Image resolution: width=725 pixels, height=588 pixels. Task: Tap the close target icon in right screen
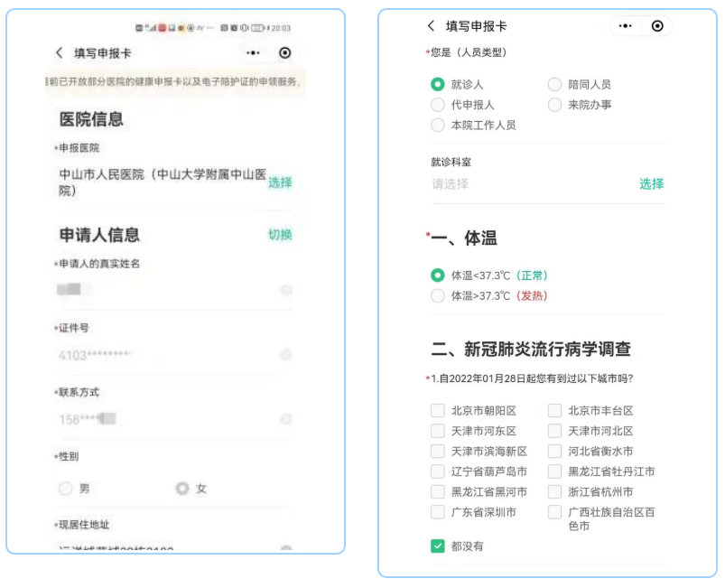657,26
